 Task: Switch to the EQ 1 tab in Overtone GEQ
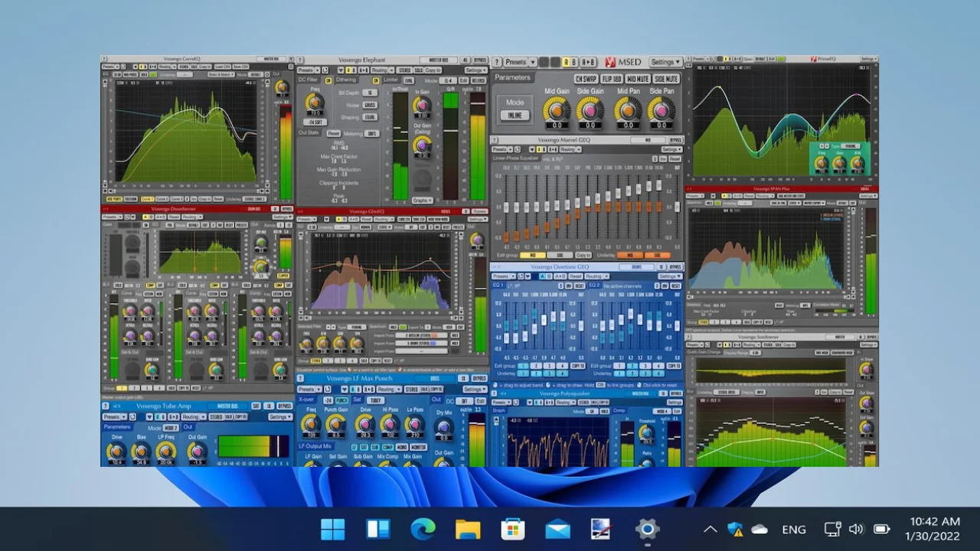point(498,285)
